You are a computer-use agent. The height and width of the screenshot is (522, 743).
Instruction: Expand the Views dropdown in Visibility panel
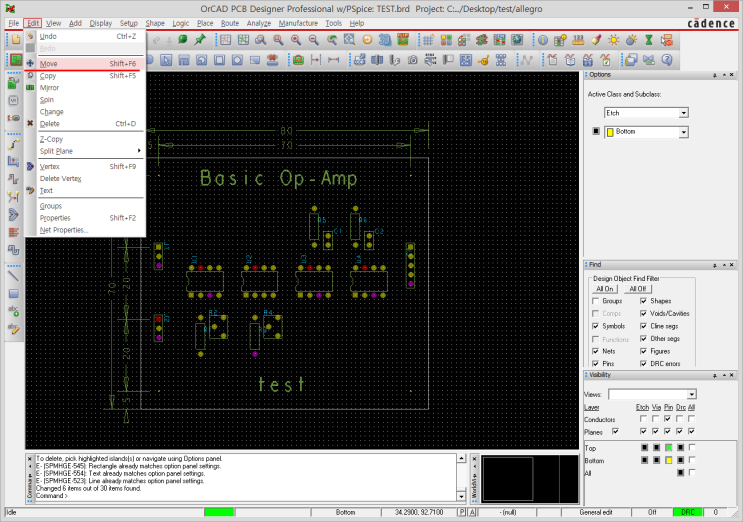(x=690, y=395)
